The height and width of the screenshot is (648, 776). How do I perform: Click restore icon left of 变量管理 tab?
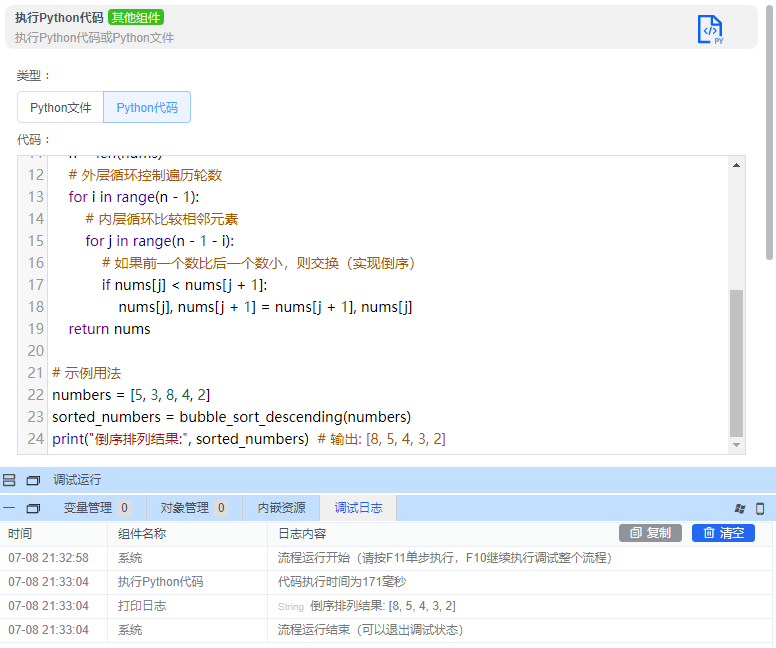(x=33, y=508)
